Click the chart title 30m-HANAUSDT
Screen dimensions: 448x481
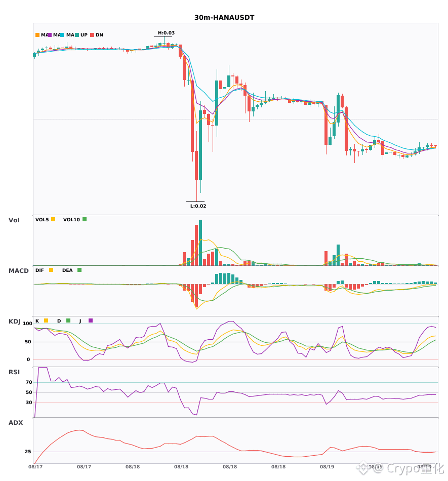point(224,18)
